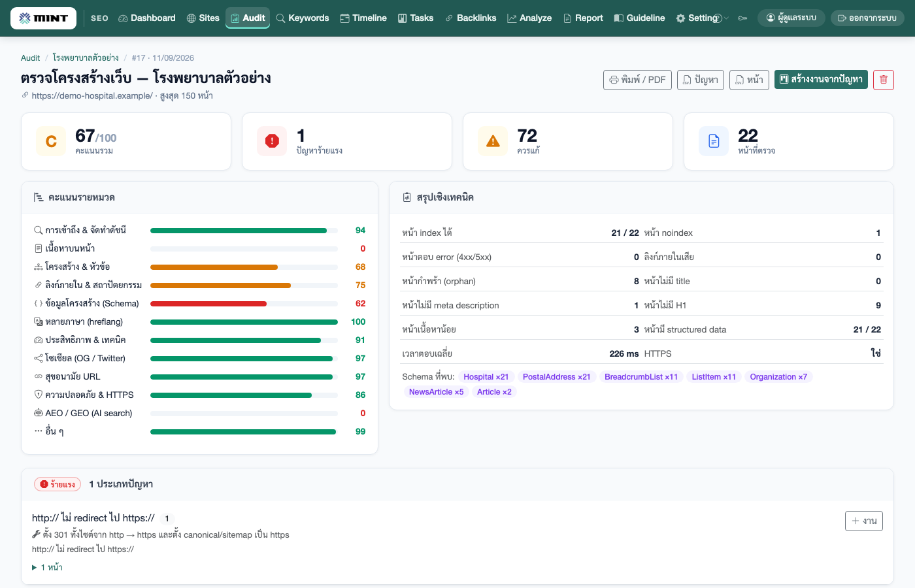Export issues with the ปัญหา CSV button
Viewport: 915px width, 588px height.
point(701,80)
